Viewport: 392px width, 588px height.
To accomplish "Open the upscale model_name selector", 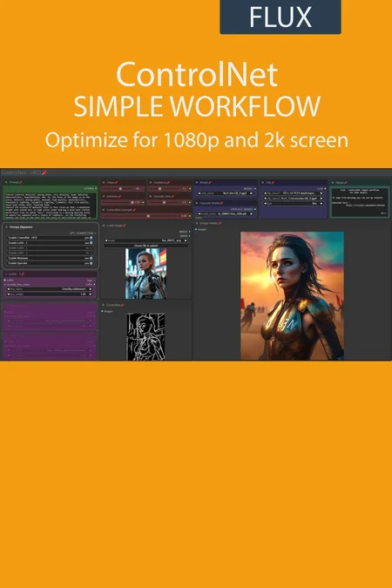I will tap(226, 213).
